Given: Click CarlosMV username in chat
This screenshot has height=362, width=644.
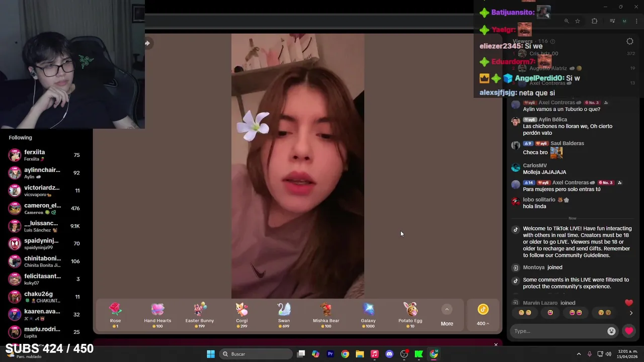Looking at the screenshot, I should pos(535,165).
